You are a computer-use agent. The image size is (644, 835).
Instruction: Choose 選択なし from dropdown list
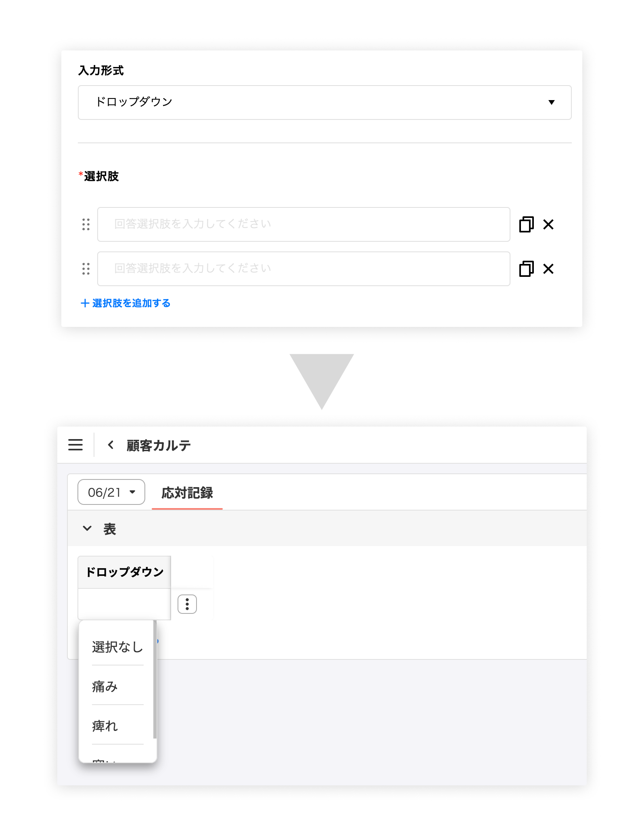[x=117, y=647]
